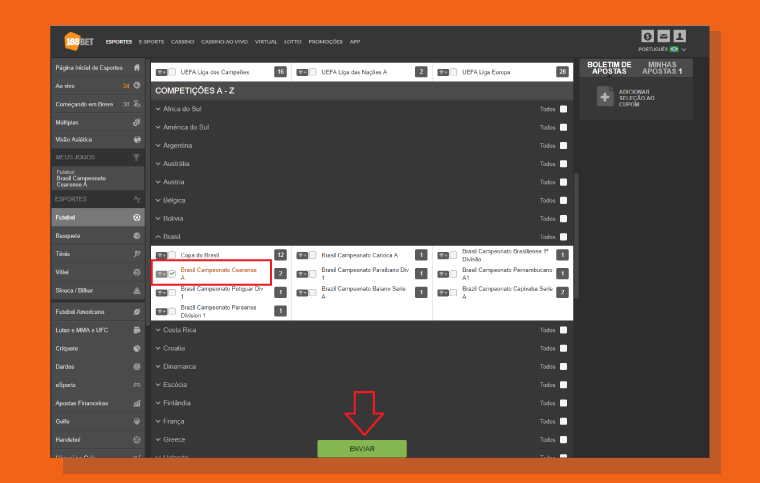Click the Futebol Americano ball icon
Screen dimensions: 760x483
tap(137, 312)
